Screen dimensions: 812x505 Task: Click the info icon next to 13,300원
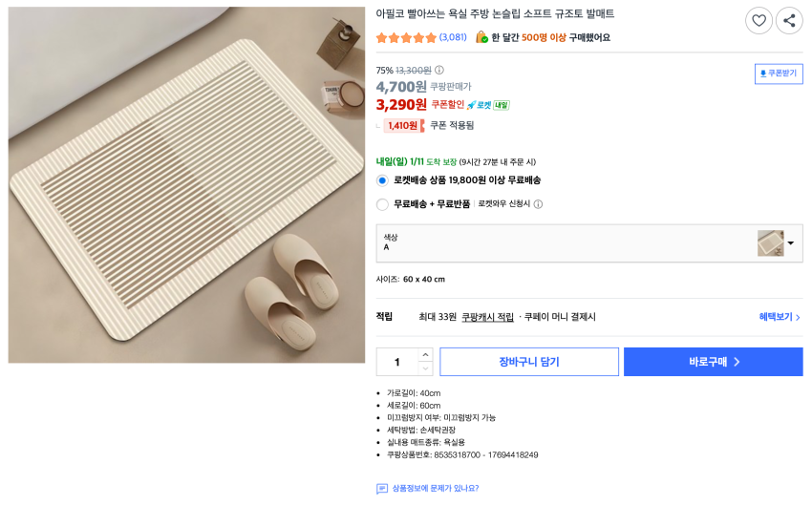[x=439, y=70]
